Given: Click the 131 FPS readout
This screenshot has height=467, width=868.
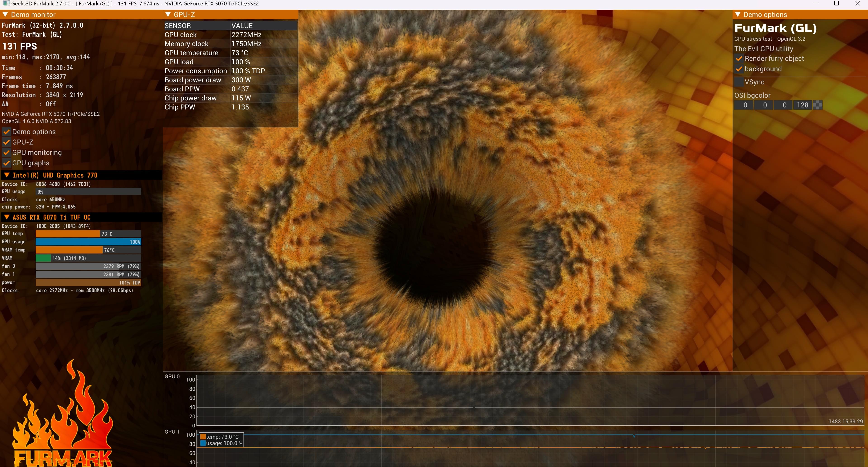Looking at the screenshot, I should coord(19,46).
